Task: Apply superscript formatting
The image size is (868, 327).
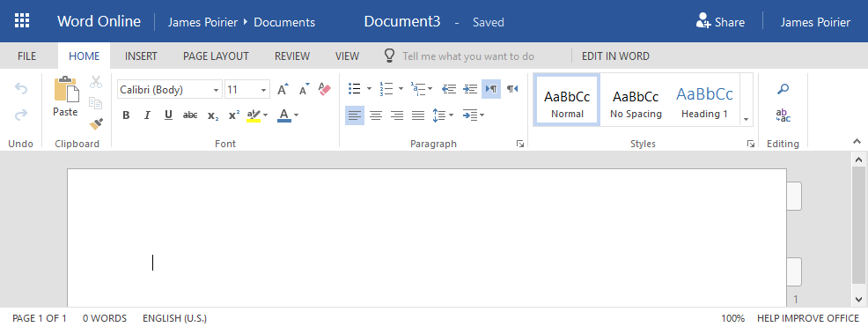Action: point(233,115)
